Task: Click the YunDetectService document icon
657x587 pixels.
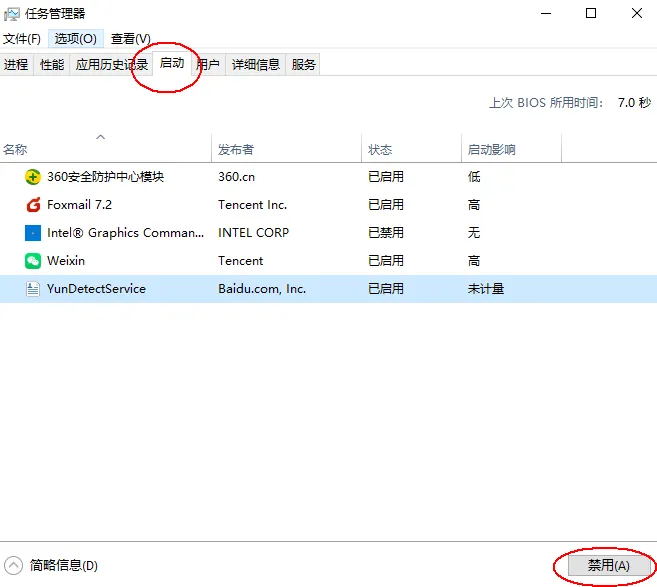Action: [33, 289]
